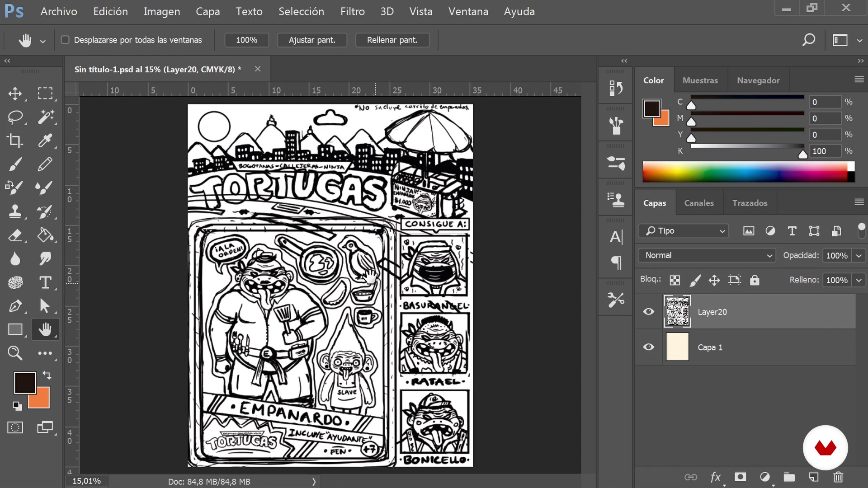Open the Filtro menu
Viewport: 868px width, 488px height.
click(352, 11)
